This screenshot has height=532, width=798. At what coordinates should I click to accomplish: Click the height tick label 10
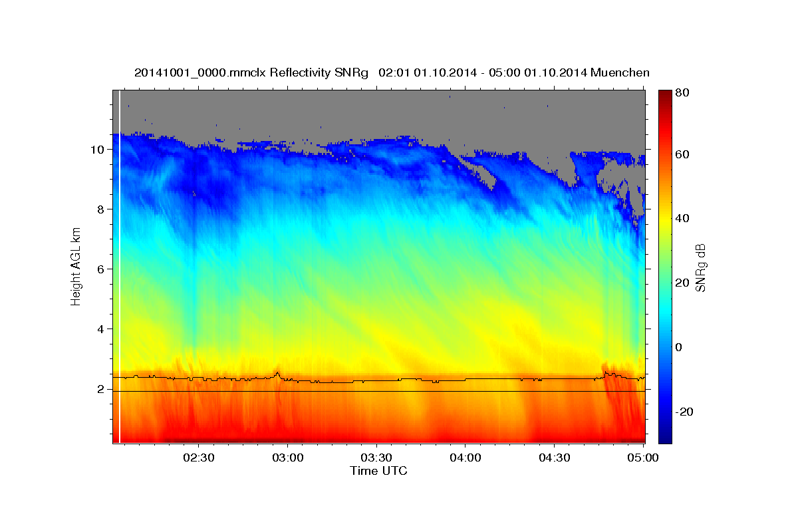click(98, 149)
